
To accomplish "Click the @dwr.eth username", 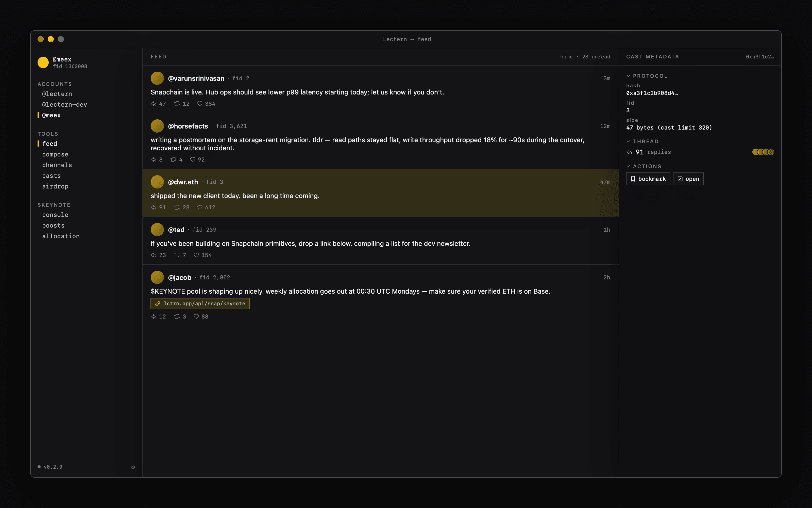I will click(x=183, y=182).
